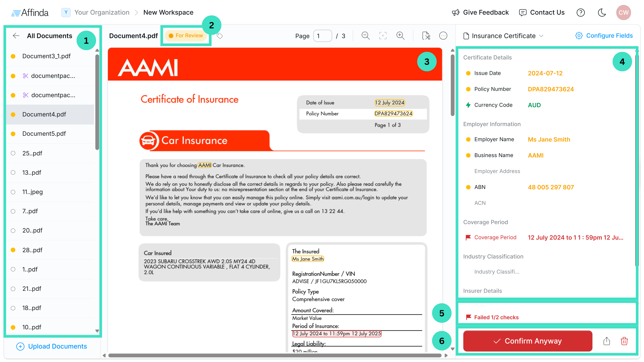Image resolution: width=644 pixels, height=362 pixels.
Task: Click the split document scissors icon
Action: point(426,36)
